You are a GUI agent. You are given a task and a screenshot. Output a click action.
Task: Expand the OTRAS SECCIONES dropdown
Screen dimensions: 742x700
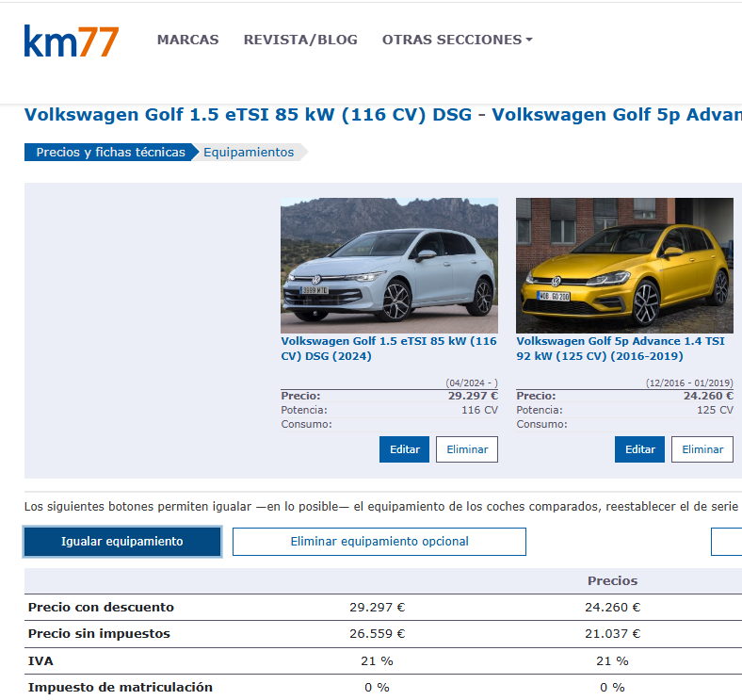pos(457,40)
